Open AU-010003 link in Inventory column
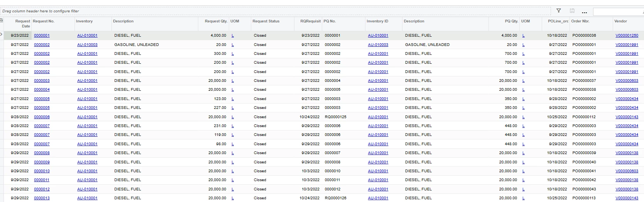Image resolution: width=644 pixels, height=202 pixels. [87, 45]
